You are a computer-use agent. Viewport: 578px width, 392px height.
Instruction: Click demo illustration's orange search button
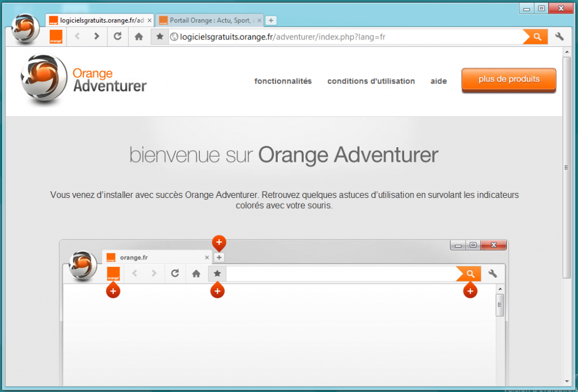pyautogui.click(x=469, y=274)
